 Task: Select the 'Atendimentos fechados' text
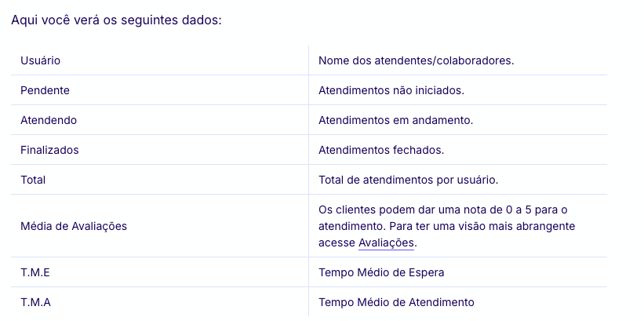(381, 150)
